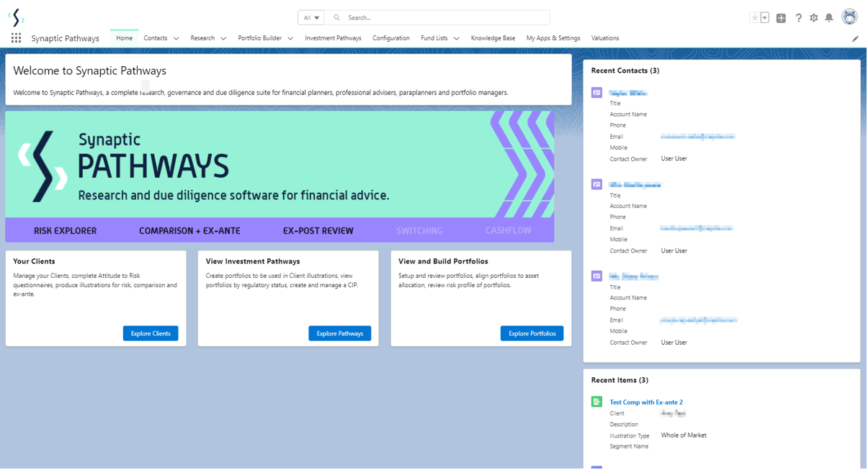Open the Notifications bell icon
Screen dimensions: 868x470
[829, 18]
